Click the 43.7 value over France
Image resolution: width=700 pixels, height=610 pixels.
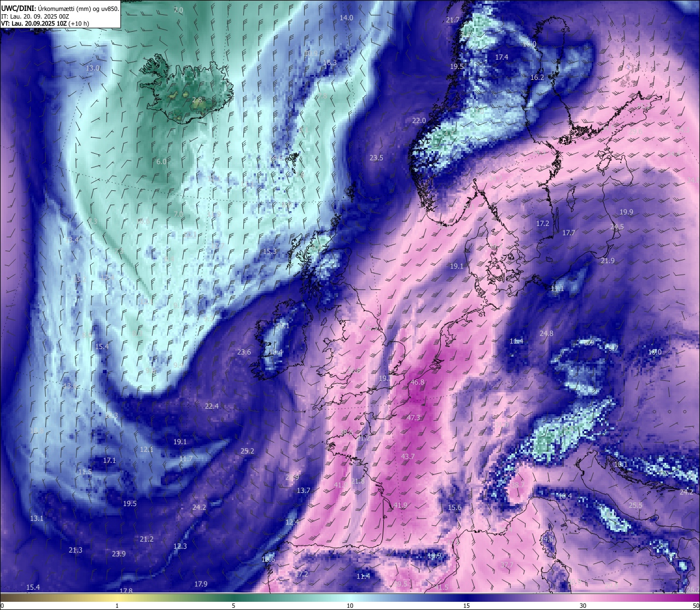[x=408, y=456]
